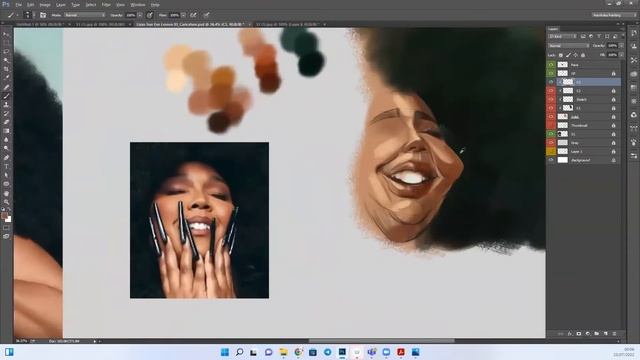This screenshot has height=360, width=640.
Task: Enable airbrush mode in options bar
Action: (x=193, y=15)
